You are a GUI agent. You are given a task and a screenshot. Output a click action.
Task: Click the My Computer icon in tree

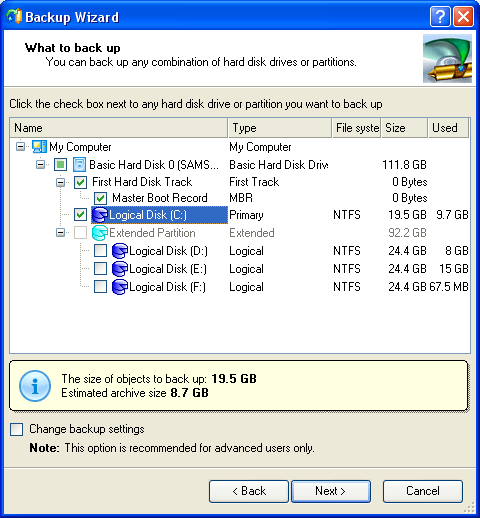coord(39,147)
